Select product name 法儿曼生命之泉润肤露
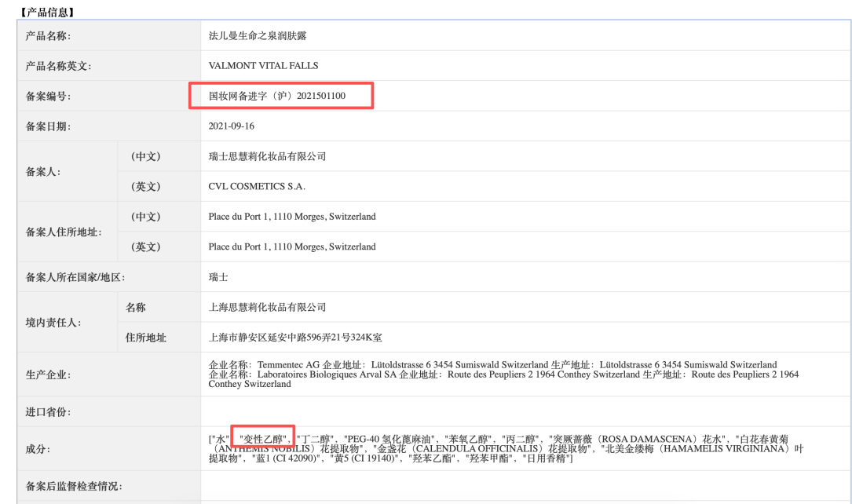This screenshot has height=504, width=852. [258, 35]
